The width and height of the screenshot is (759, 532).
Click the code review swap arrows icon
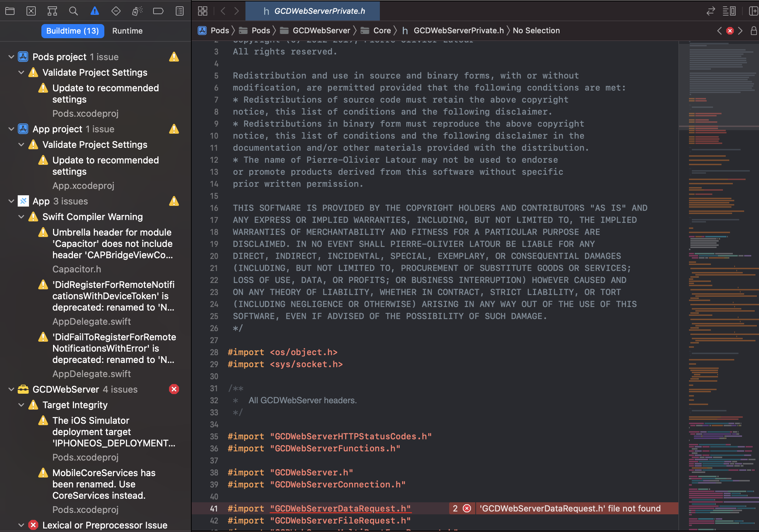711,11
